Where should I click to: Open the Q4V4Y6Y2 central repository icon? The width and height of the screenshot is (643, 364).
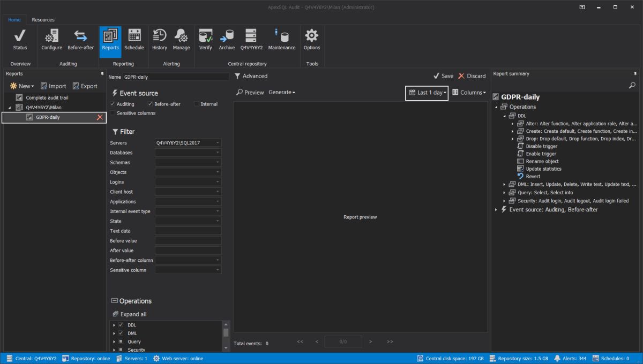tap(251, 40)
